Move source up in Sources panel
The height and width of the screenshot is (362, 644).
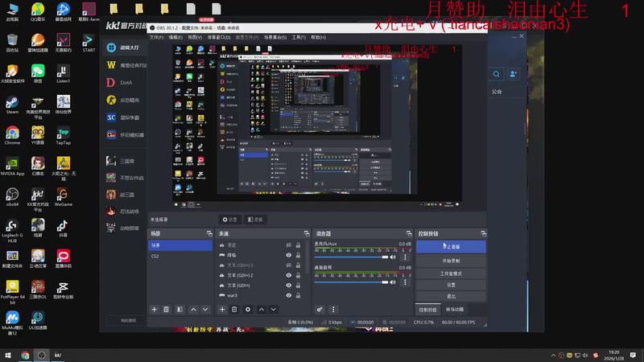(261, 310)
